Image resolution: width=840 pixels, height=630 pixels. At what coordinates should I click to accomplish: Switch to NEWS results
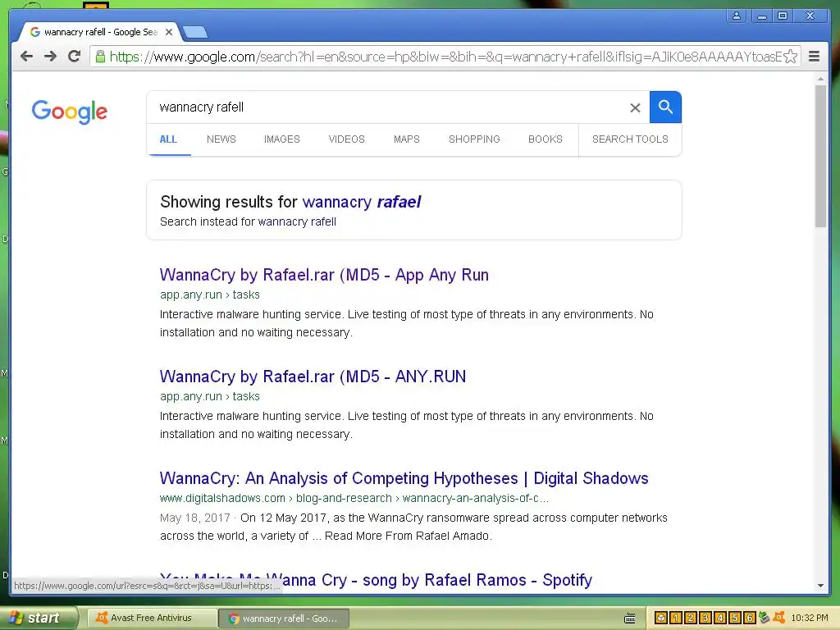tap(221, 139)
